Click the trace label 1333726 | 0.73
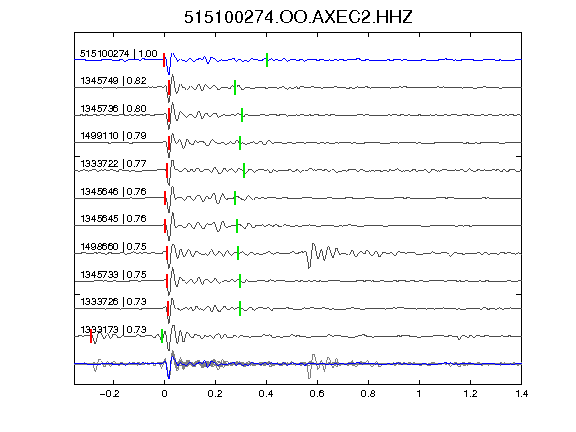 [114, 302]
